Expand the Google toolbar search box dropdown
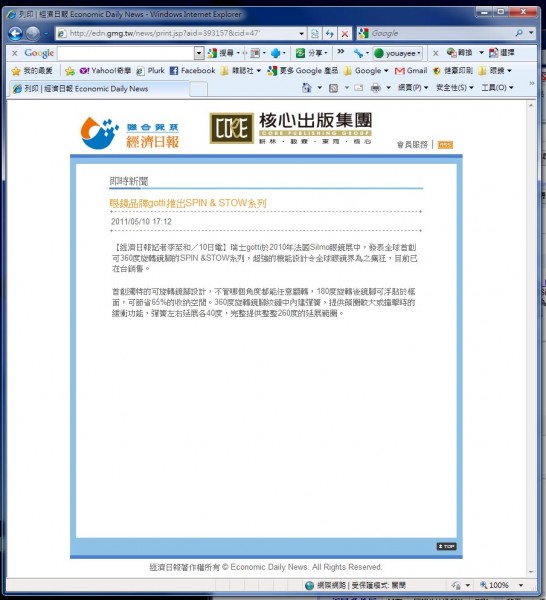This screenshot has width=546, height=600. (x=199, y=53)
